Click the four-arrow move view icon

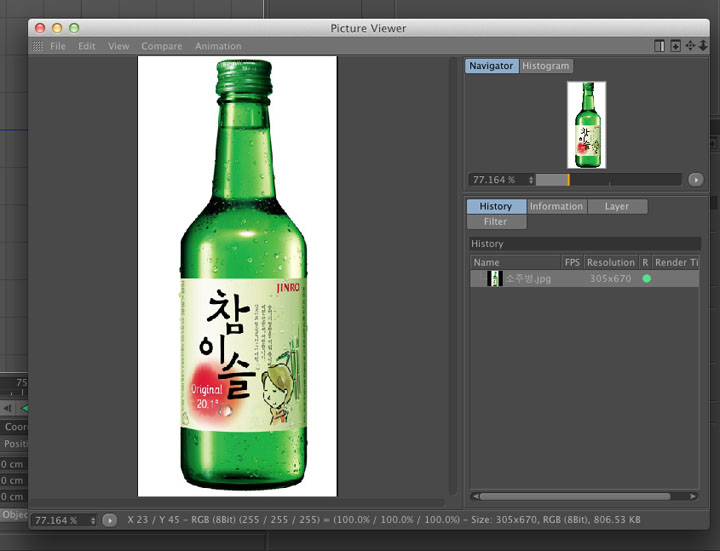click(690, 46)
